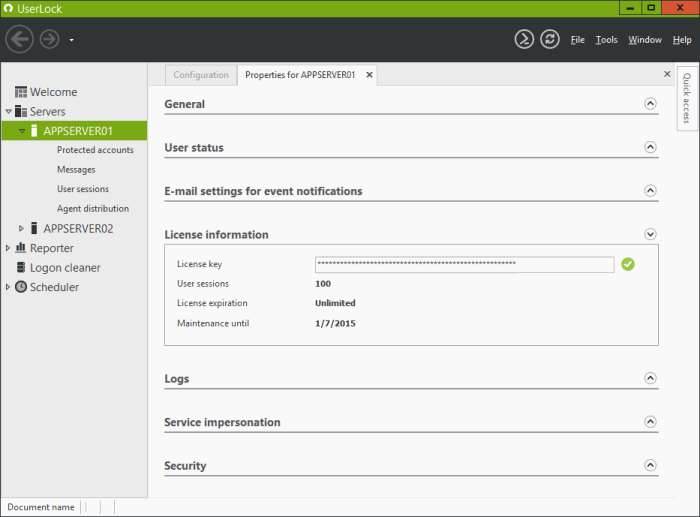Click the General section heading
This screenshot has width=700, height=517.
click(x=184, y=104)
